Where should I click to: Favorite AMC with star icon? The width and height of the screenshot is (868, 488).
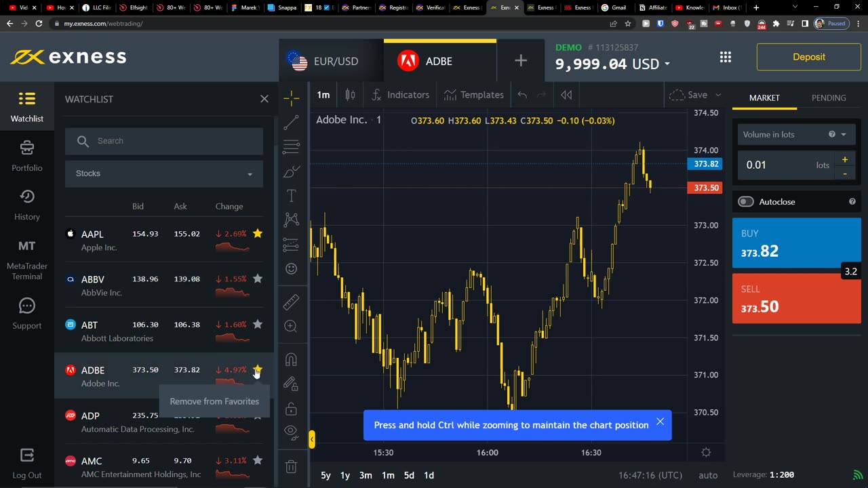point(258,460)
